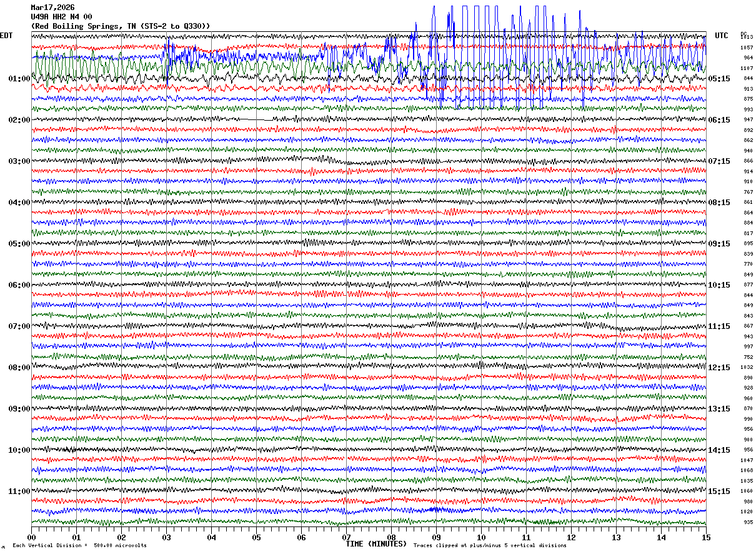Click the date label Mar17,2026
Viewport: 756px width, 554px height.
coord(52,8)
